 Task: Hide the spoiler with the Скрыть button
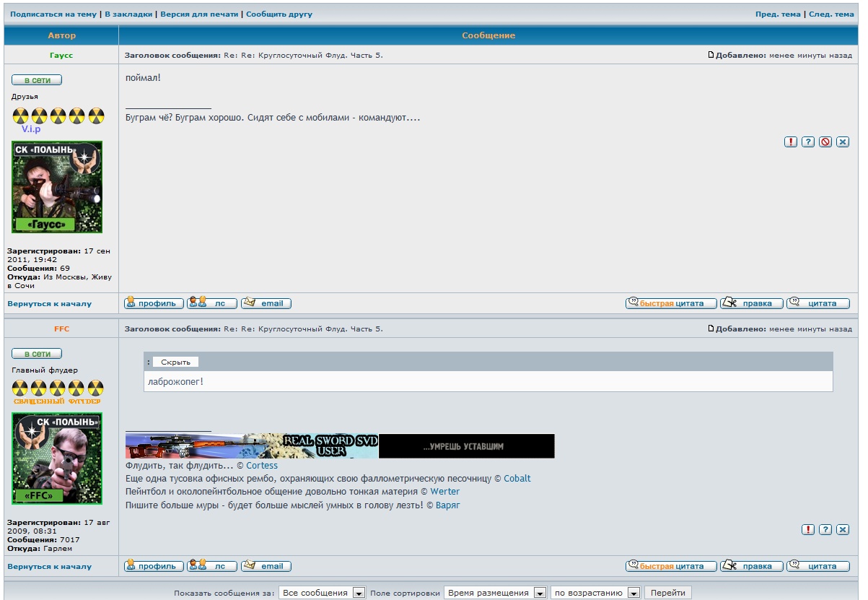pyautogui.click(x=175, y=362)
